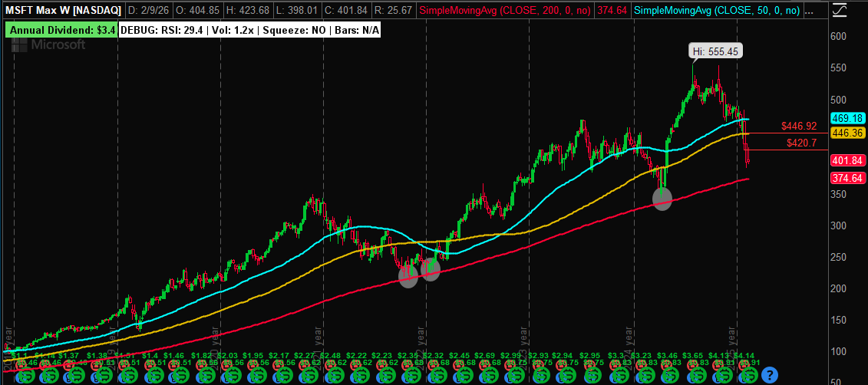Viewport: 868px width, 385px height.
Task: Click the $3.65 earnings label
Action: pos(691,354)
